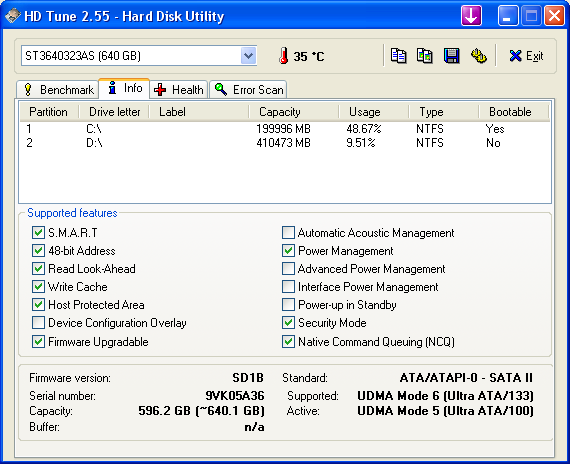This screenshot has width=570, height=464.
Task: Toggle the S.M.A.R.T checkbox
Action: (38, 232)
